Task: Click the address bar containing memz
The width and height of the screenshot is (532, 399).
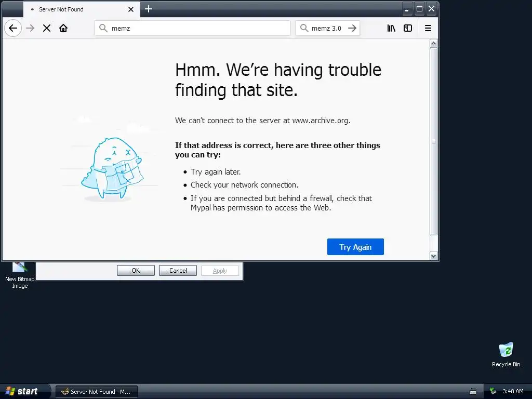Action: (x=192, y=28)
